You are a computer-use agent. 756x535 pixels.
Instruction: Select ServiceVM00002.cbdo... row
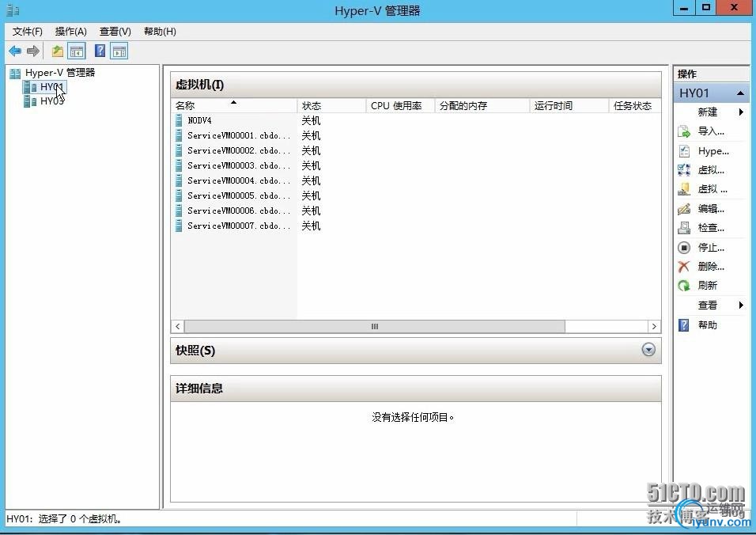[x=416, y=150]
